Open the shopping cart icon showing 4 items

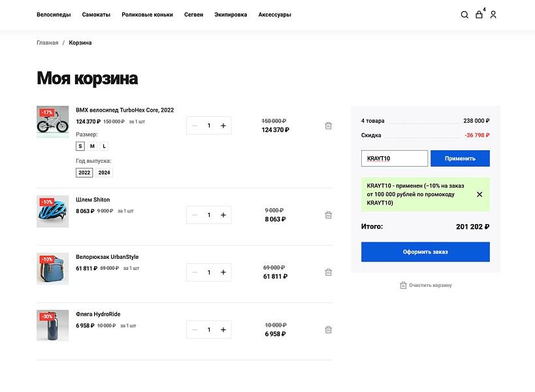(x=479, y=14)
